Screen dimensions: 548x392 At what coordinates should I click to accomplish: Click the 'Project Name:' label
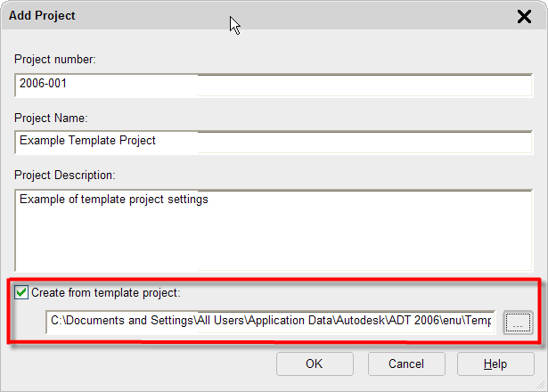click(50, 117)
